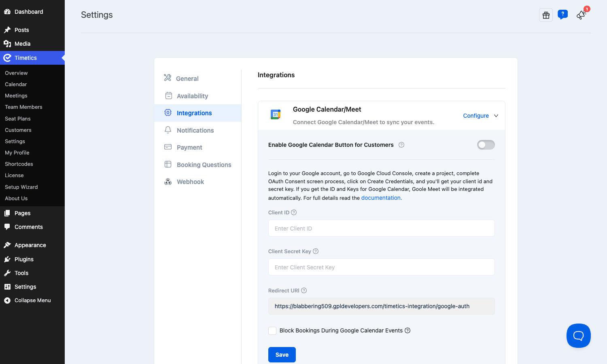Switch to the General settings tab
Screen dimensions: 607x364
coord(197,78)
